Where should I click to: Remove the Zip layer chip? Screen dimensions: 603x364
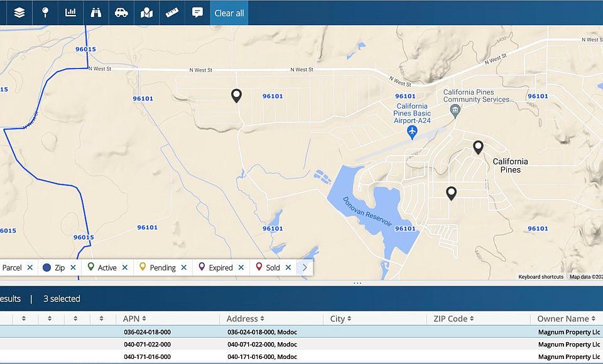pyautogui.click(x=73, y=267)
